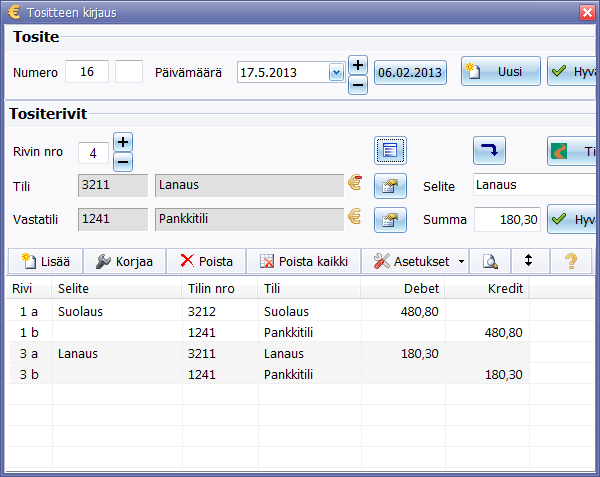
Task: Click the euro coin icon beside Lanaus account
Action: point(354,184)
